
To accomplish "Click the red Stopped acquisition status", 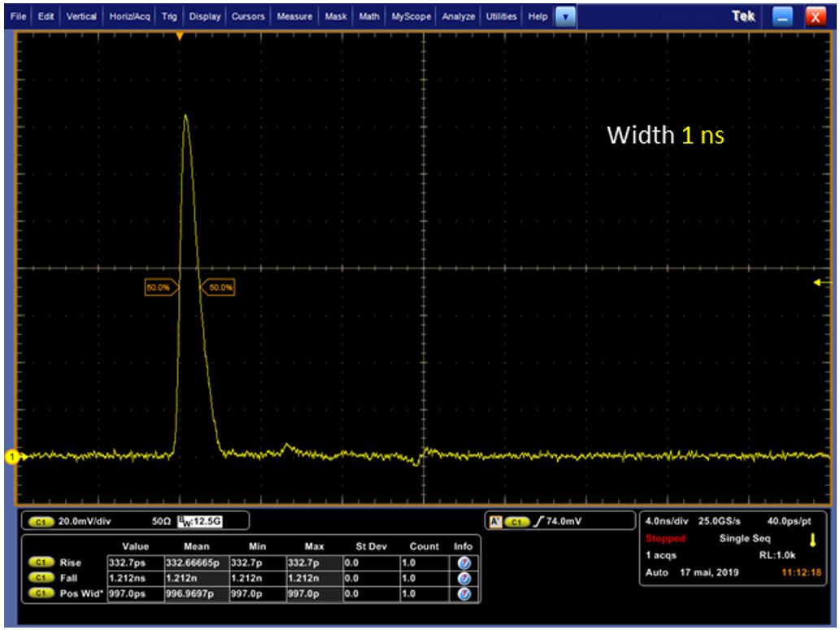I will tap(665, 538).
